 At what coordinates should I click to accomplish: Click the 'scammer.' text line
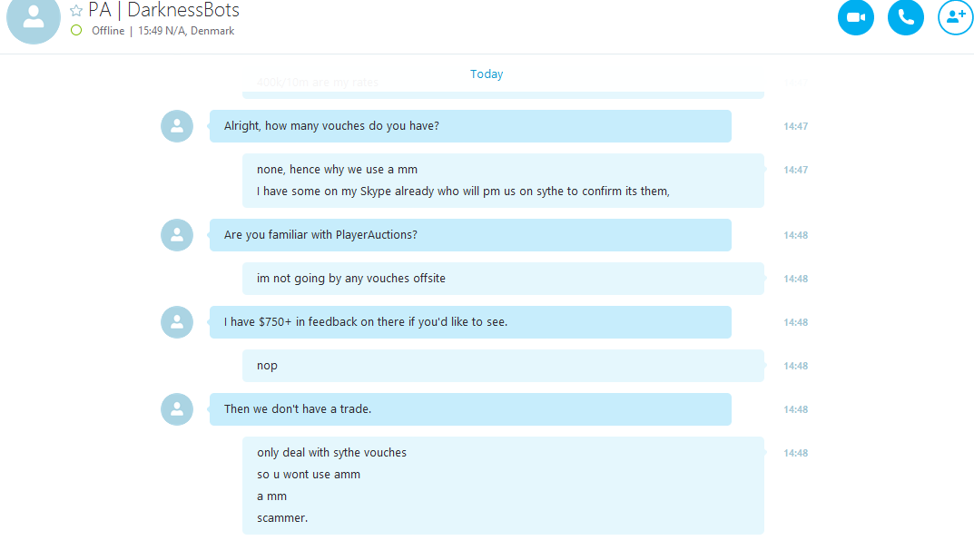(282, 517)
